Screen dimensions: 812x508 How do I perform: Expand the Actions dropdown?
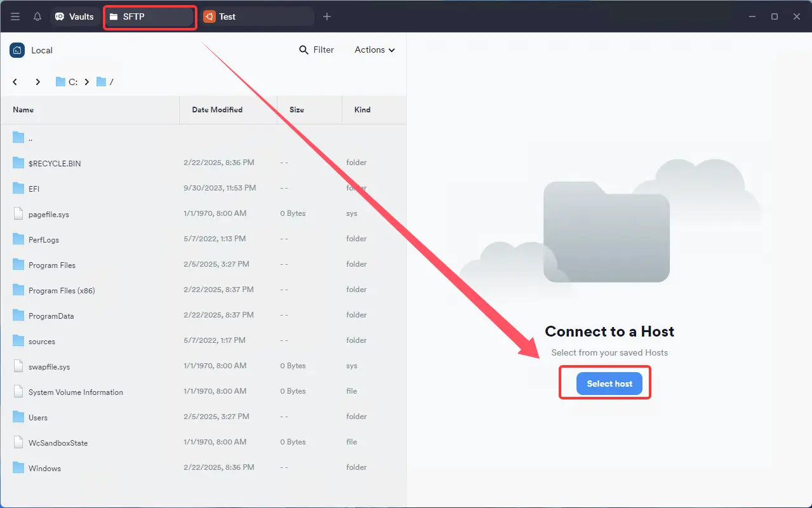pyautogui.click(x=375, y=50)
